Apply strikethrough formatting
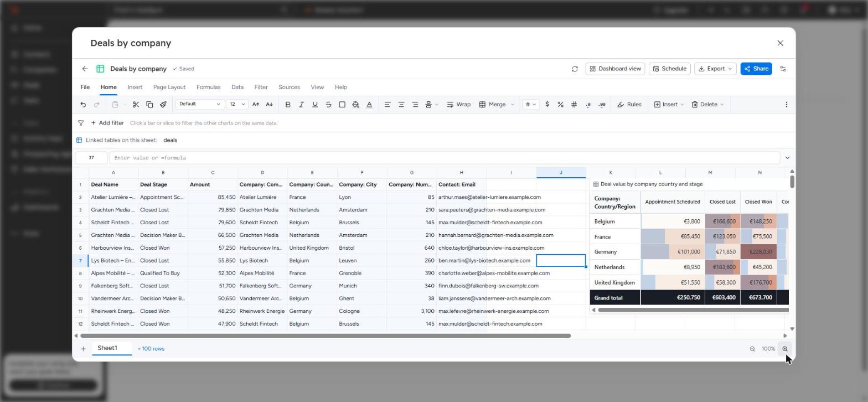 point(328,105)
